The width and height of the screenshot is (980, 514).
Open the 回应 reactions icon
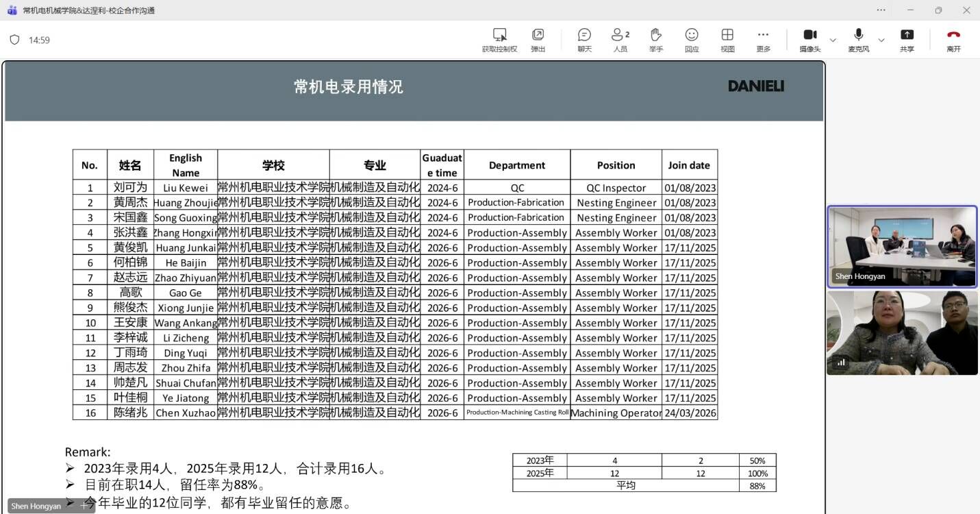pos(692,35)
